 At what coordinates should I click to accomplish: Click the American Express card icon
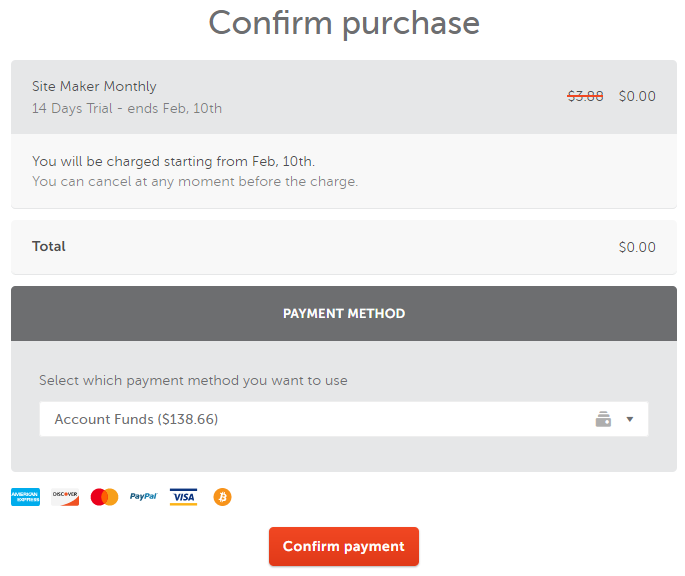click(26, 497)
